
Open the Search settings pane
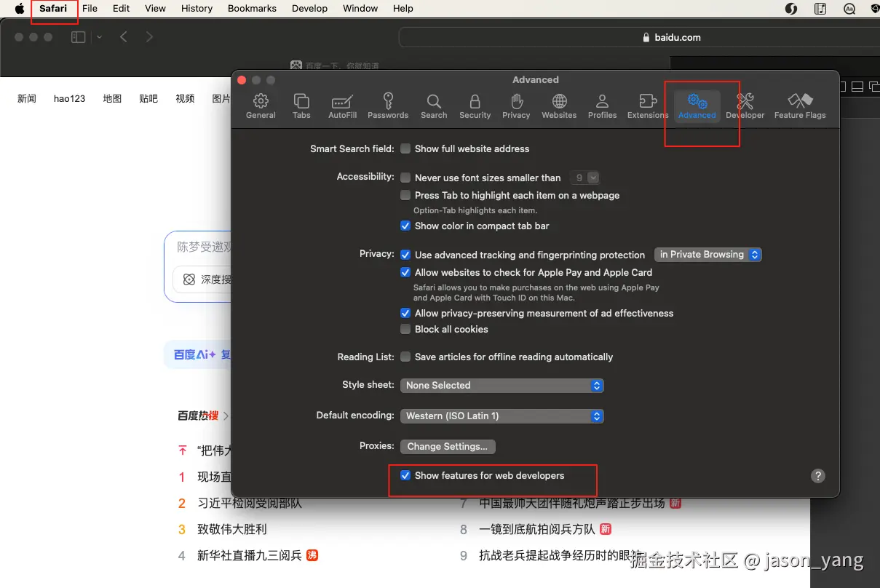[x=434, y=106]
